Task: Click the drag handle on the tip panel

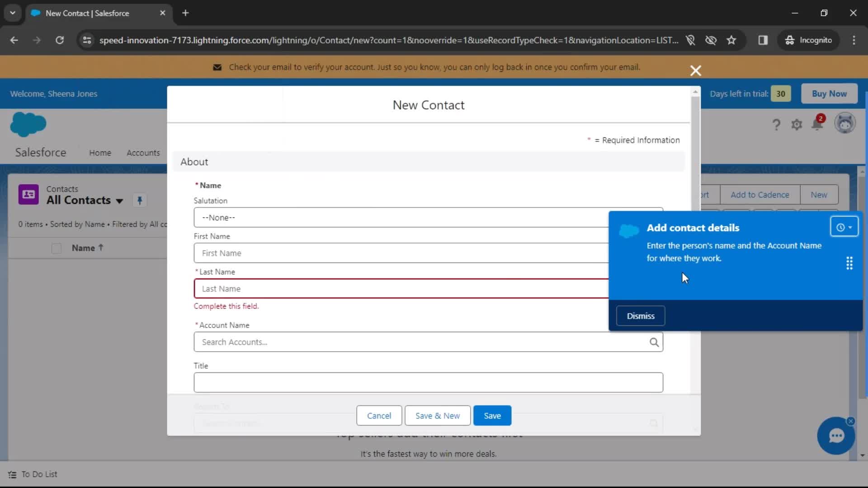Action: coord(849,263)
